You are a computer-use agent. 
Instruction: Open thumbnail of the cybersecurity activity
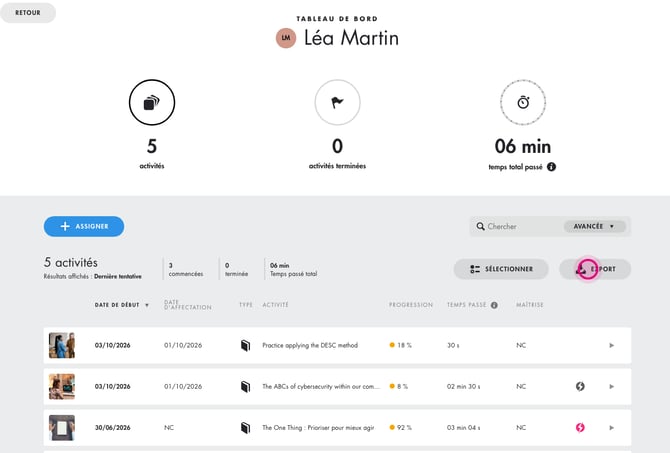click(x=62, y=386)
